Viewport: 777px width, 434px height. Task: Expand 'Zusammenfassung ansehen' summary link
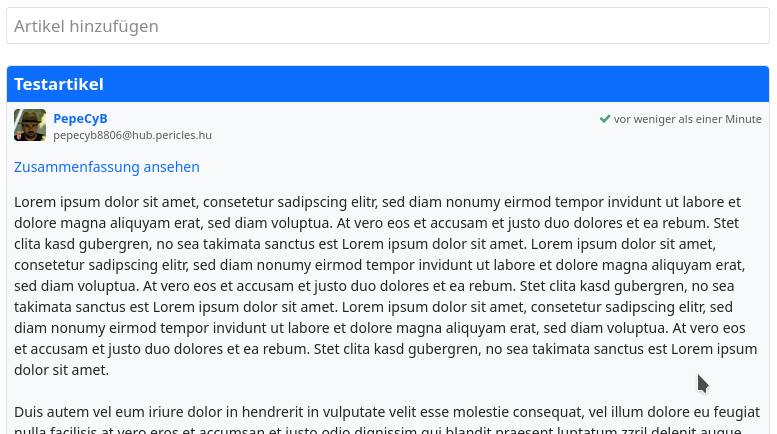tap(107, 167)
